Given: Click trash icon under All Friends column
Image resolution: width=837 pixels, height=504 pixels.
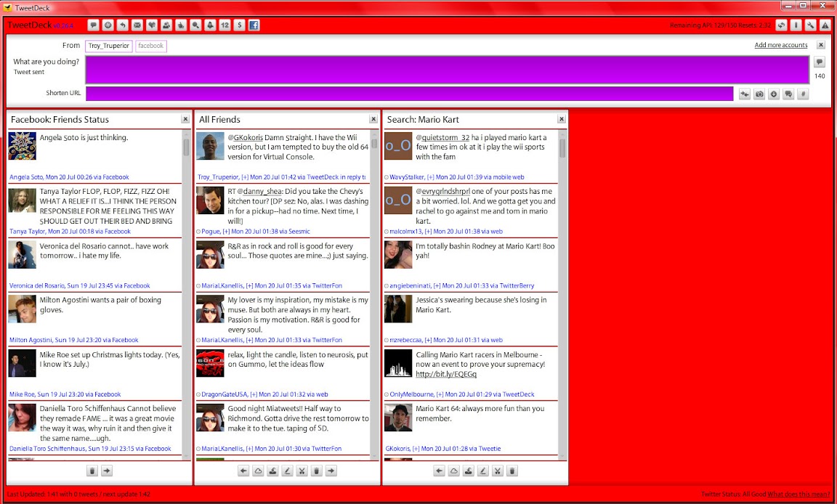Looking at the screenshot, I should (x=316, y=471).
